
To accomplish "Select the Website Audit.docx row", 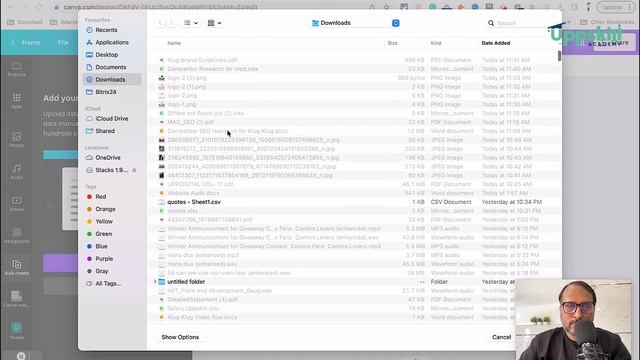I will tap(354, 193).
